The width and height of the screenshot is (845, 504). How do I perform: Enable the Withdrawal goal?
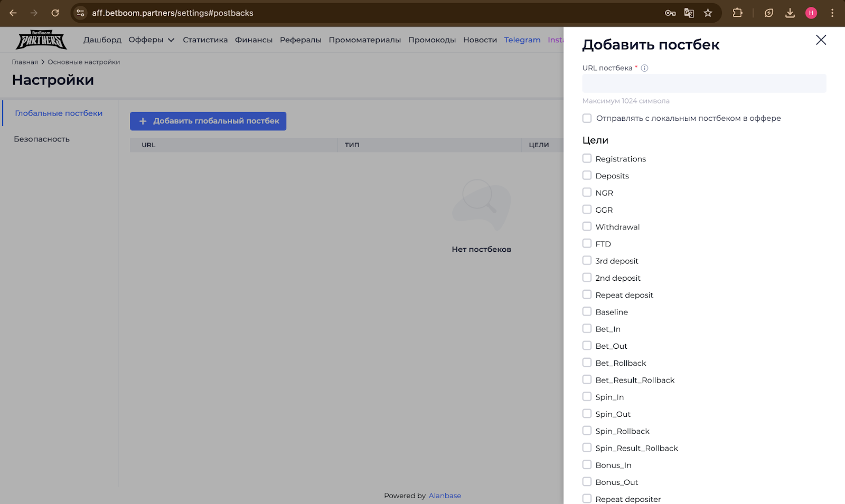pyautogui.click(x=587, y=226)
